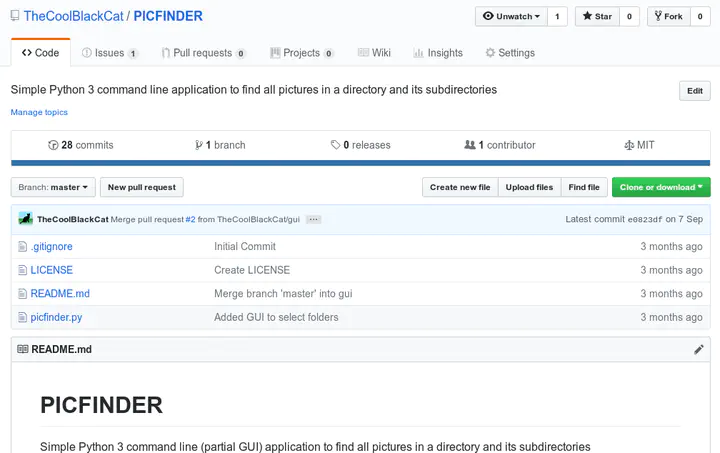Click the cat avatar in the commit row
Viewport: 720px width, 453px height.
[26, 219]
